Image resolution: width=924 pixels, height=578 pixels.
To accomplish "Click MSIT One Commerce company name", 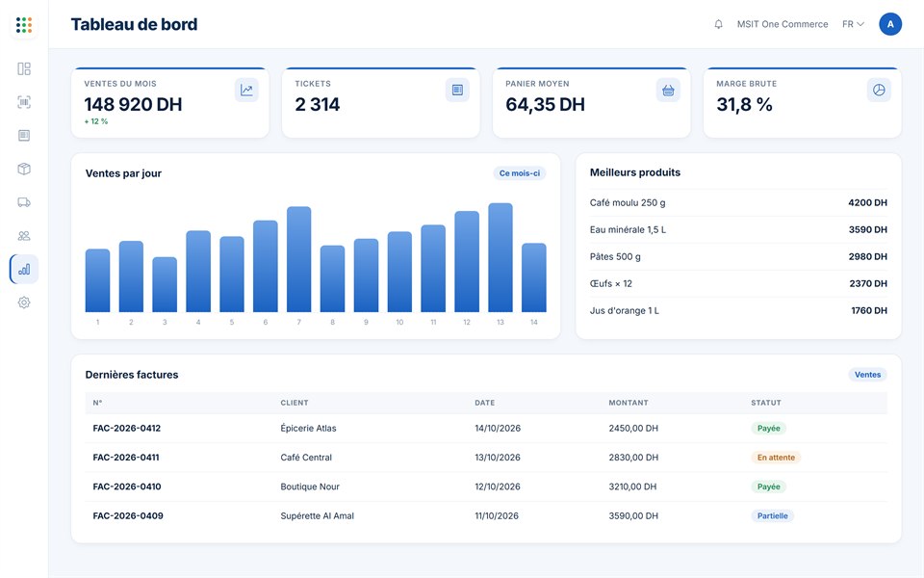I will click(783, 24).
